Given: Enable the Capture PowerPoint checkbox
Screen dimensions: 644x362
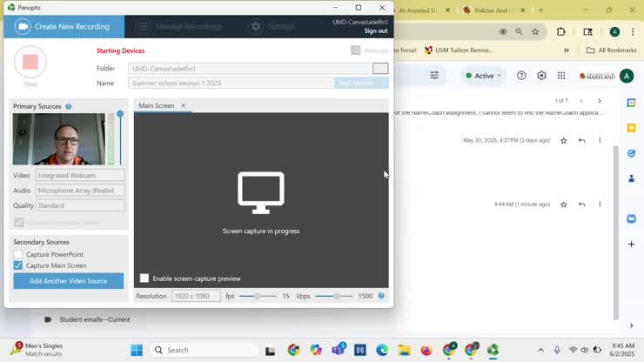Looking at the screenshot, I should (18, 254).
